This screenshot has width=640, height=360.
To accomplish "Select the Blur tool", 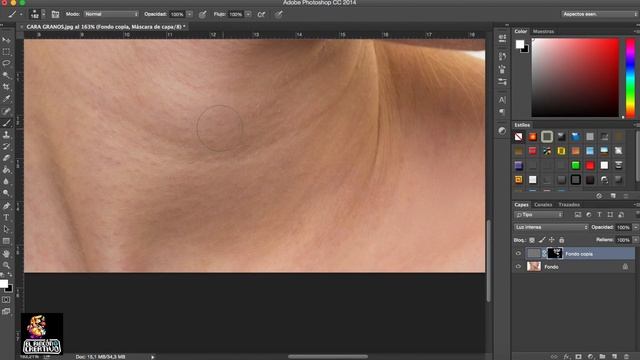I will 6,181.
